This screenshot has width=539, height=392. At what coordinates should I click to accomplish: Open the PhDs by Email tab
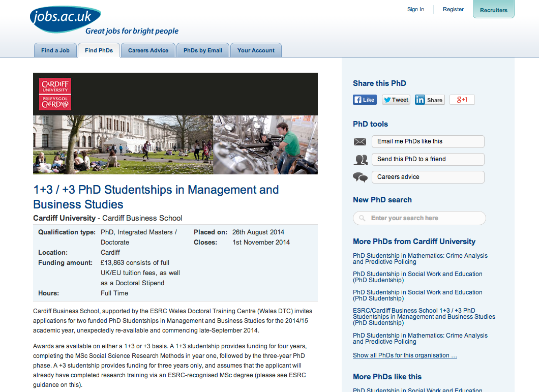point(203,50)
